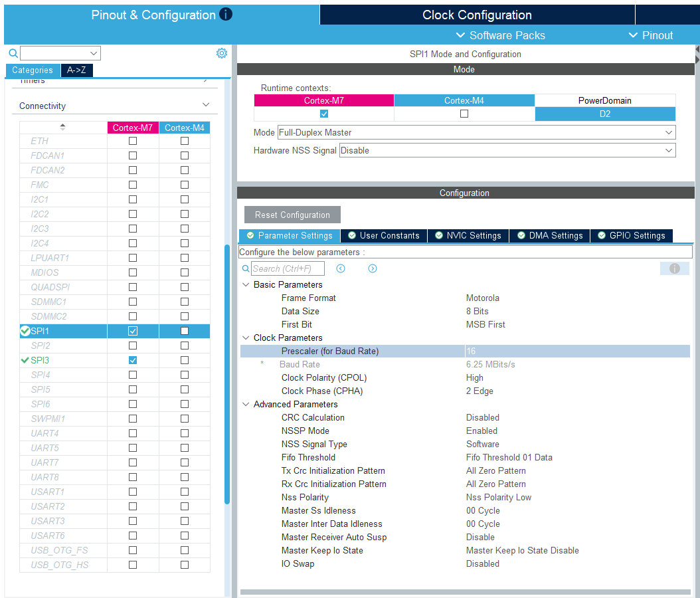Open the Parameter Settings tab
The width and height of the screenshot is (700, 598).
[290, 235]
